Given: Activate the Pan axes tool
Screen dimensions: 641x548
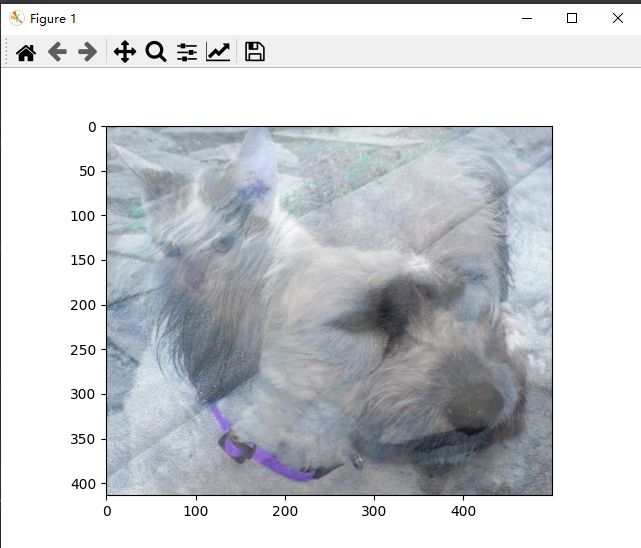Looking at the screenshot, I should tap(125, 52).
